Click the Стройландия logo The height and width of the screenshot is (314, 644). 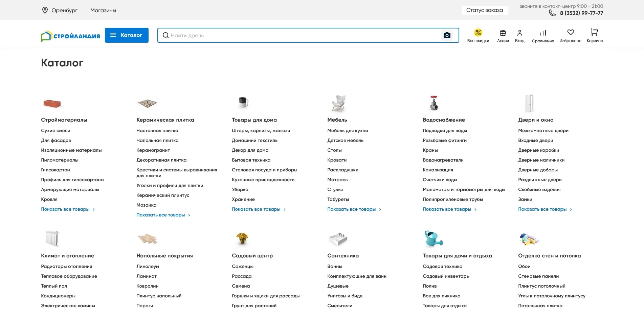pyautogui.click(x=70, y=36)
